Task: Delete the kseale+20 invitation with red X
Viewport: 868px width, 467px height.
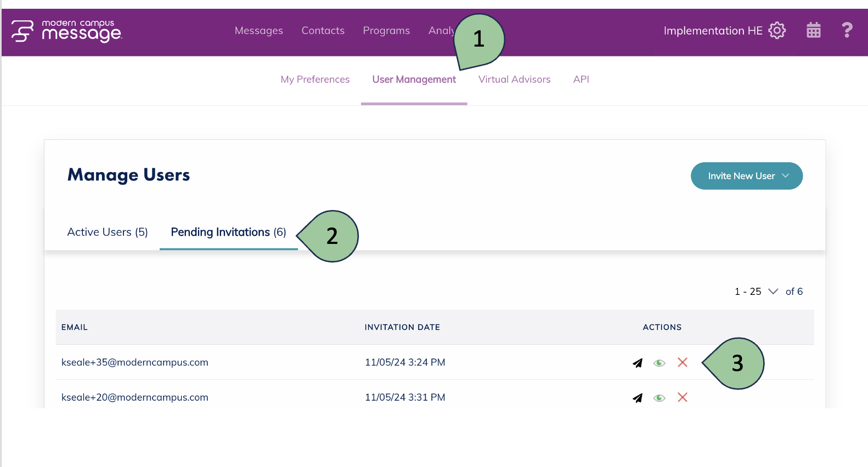Action: (x=682, y=397)
